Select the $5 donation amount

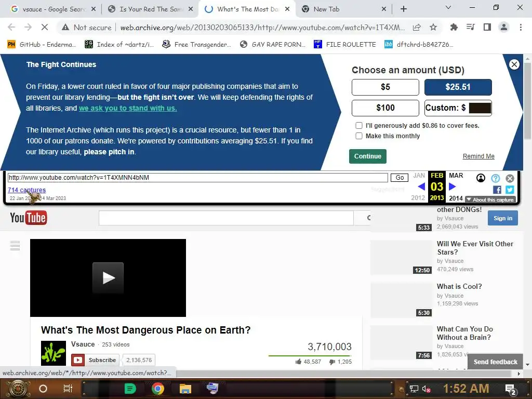coord(385,87)
